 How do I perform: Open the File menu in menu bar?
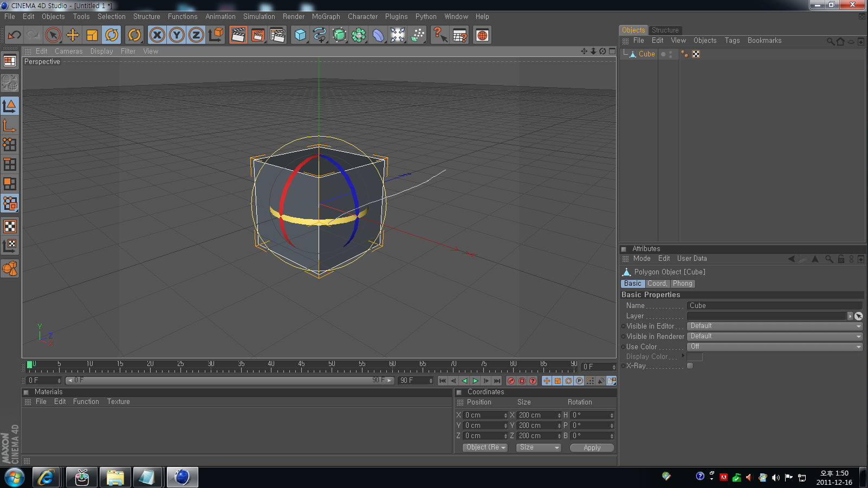10,17
